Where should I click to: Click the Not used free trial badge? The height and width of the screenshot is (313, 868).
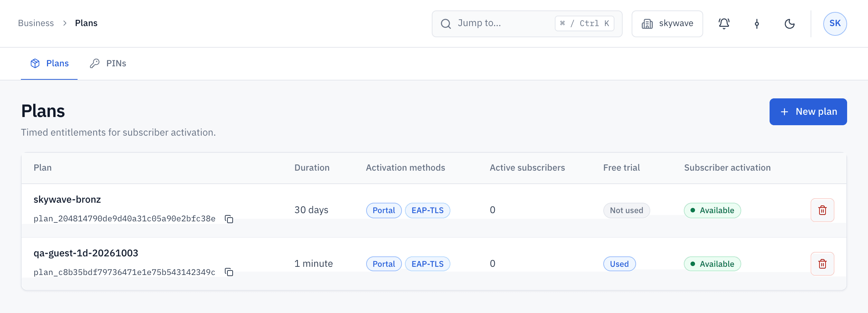coord(626,211)
